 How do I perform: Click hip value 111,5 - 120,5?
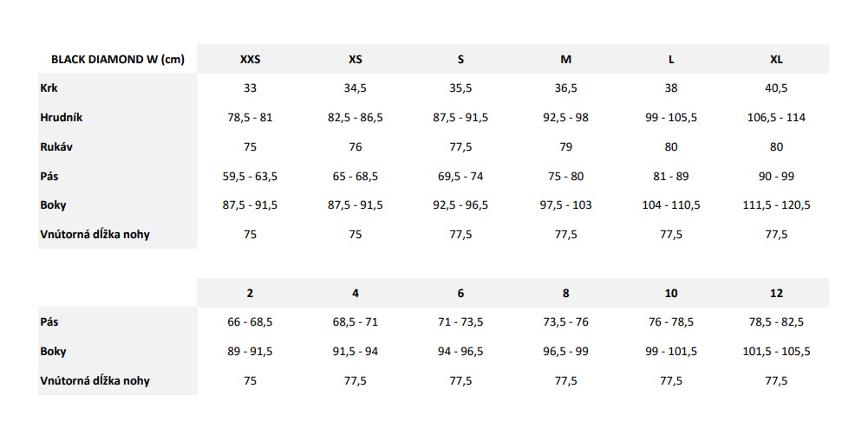coord(776,204)
